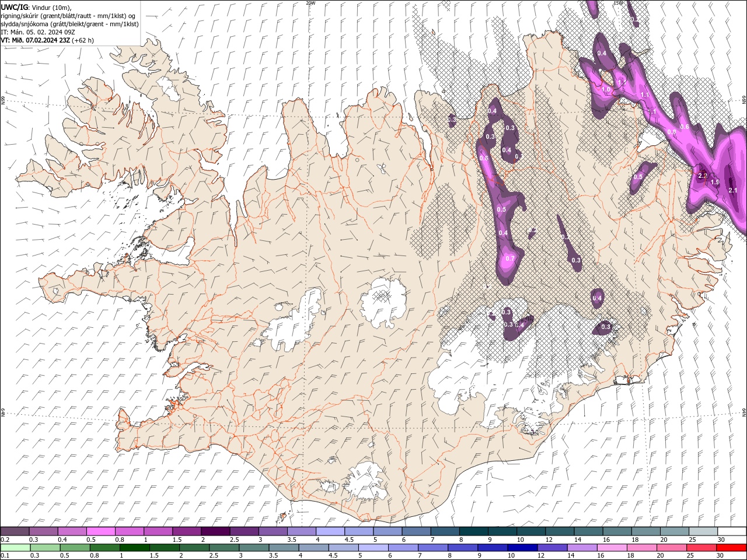Select the pink 16 swatch in lower legend
The image size is (747, 560).
tap(611, 548)
